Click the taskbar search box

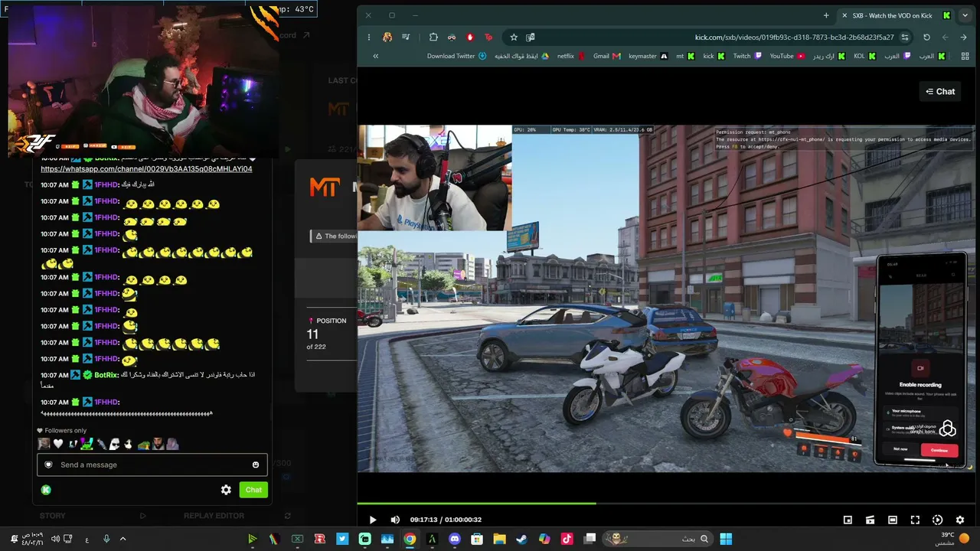[x=659, y=539]
